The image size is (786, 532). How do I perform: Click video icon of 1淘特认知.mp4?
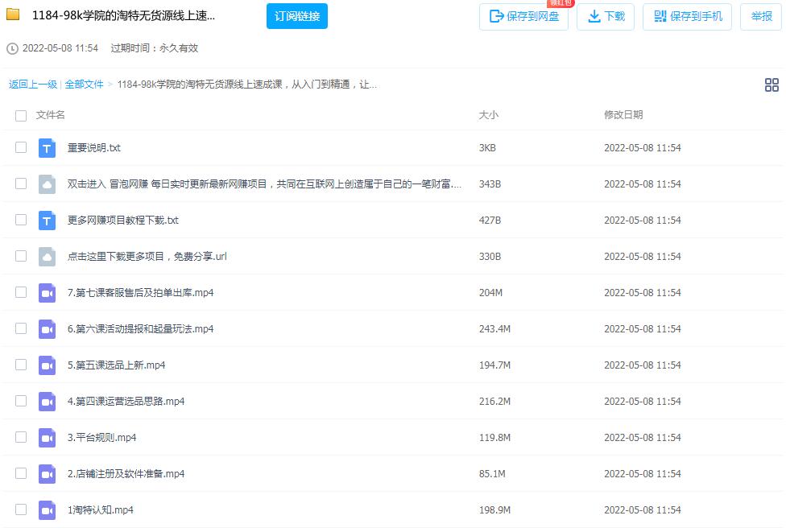[x=48, y=510]
